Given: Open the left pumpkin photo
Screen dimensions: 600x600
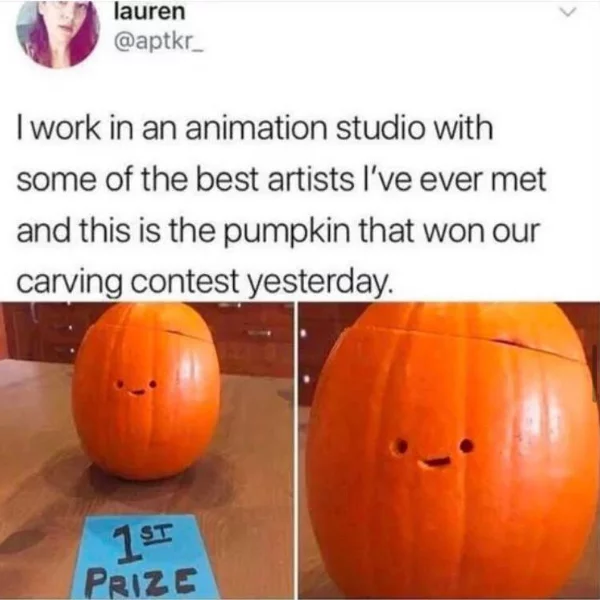Looking at the screenshot, I should [147, 451].
